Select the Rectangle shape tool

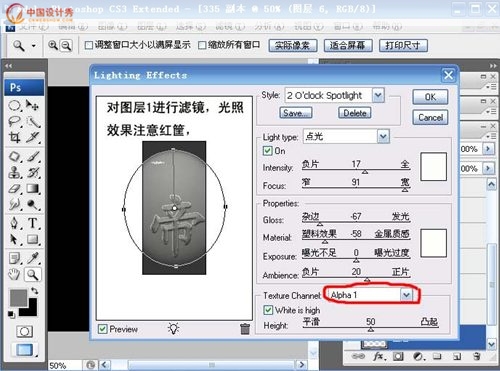pos(32,239)
